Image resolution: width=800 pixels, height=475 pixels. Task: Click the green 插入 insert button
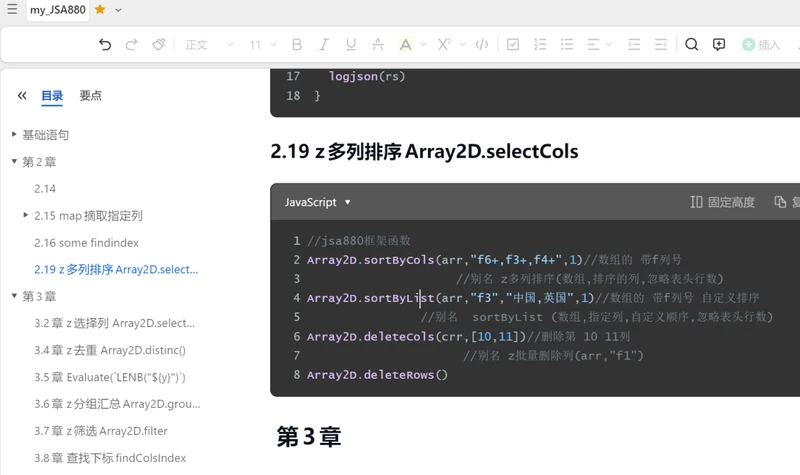click(x=761, y=45)
